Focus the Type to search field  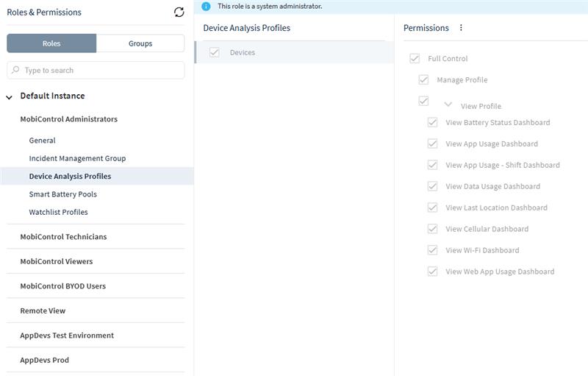pyautogui.click(x=96, y=70)
